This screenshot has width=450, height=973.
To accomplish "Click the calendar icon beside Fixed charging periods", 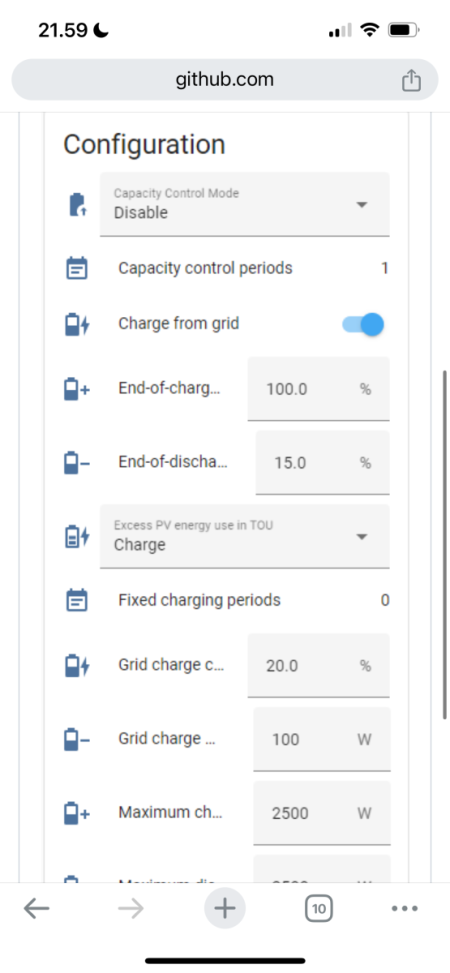I will (77, 601).
